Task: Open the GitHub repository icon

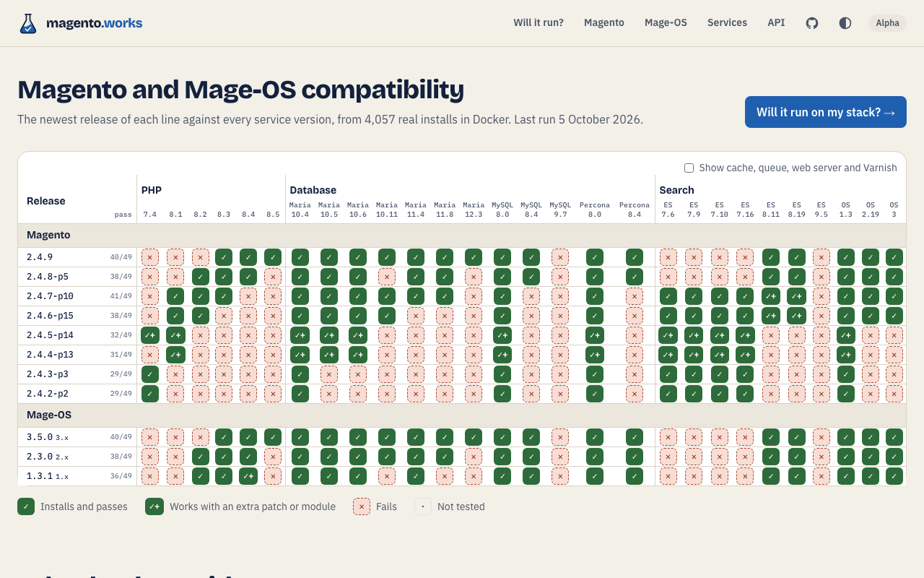Action: tap(812, 23)
